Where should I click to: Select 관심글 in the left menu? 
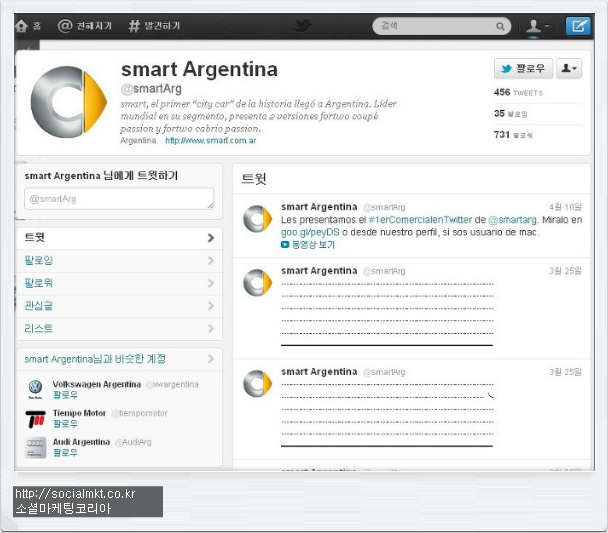pos(119,306)
